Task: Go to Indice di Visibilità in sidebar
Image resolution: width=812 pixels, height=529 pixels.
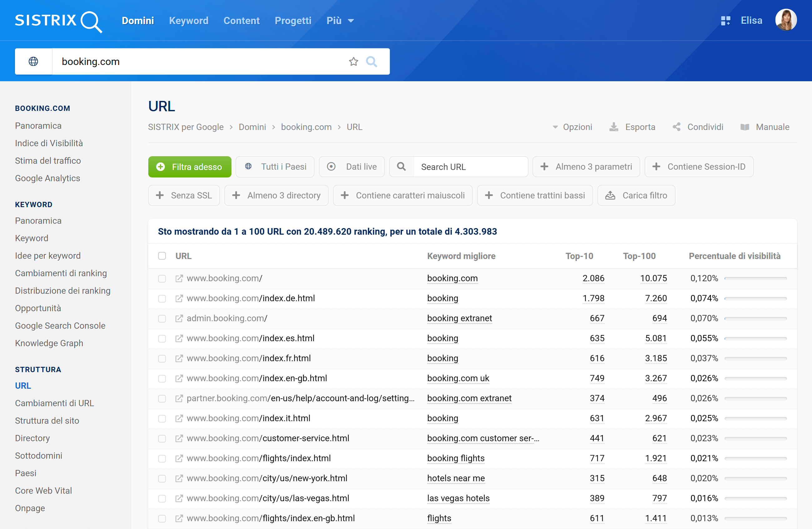Action: (x=49, y=143)
